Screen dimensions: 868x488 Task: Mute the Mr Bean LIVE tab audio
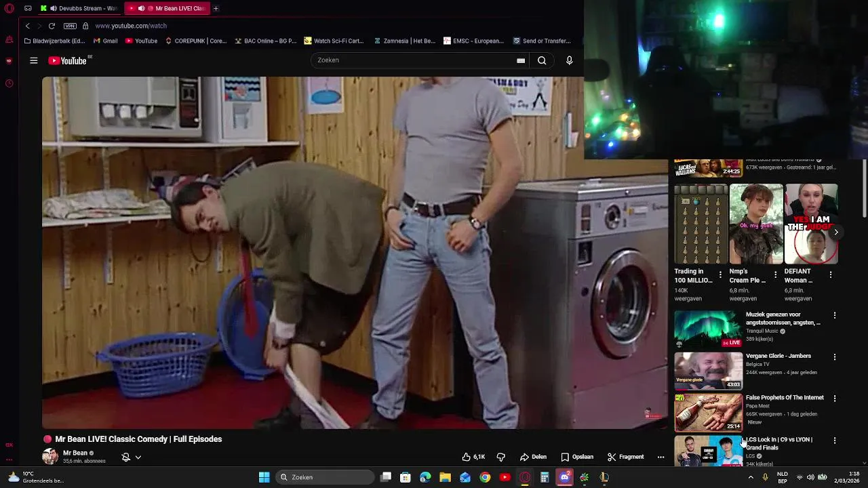141,8
